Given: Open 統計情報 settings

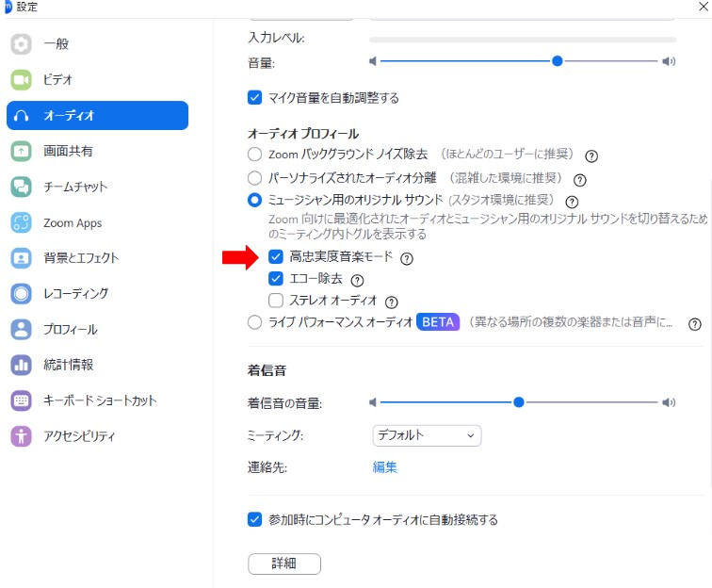Looking at the screenshot, I should (97, 365).
